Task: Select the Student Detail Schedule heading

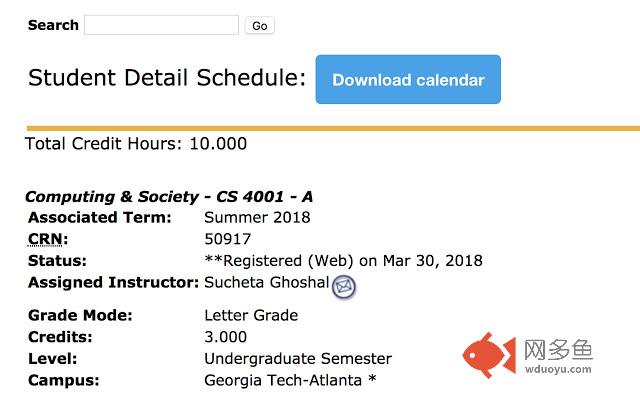Action: (167, 78)
